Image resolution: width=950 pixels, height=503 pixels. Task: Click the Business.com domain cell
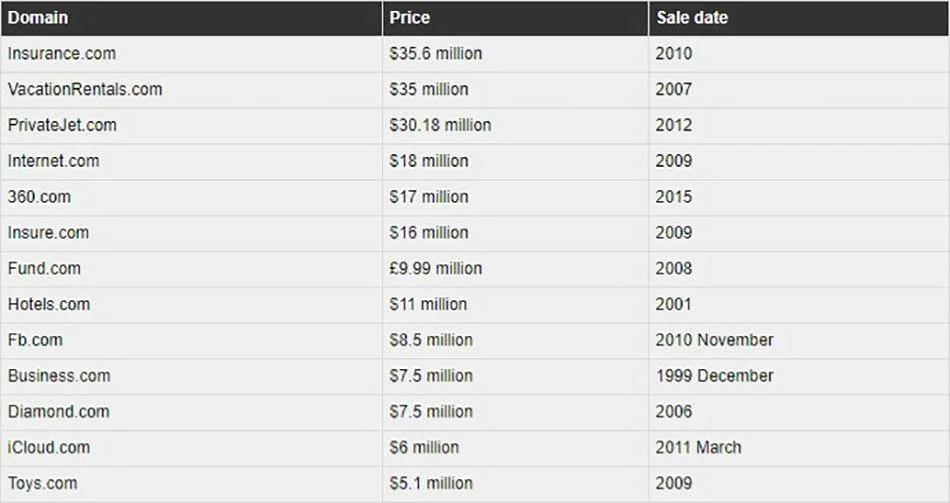tap(59, 376)
